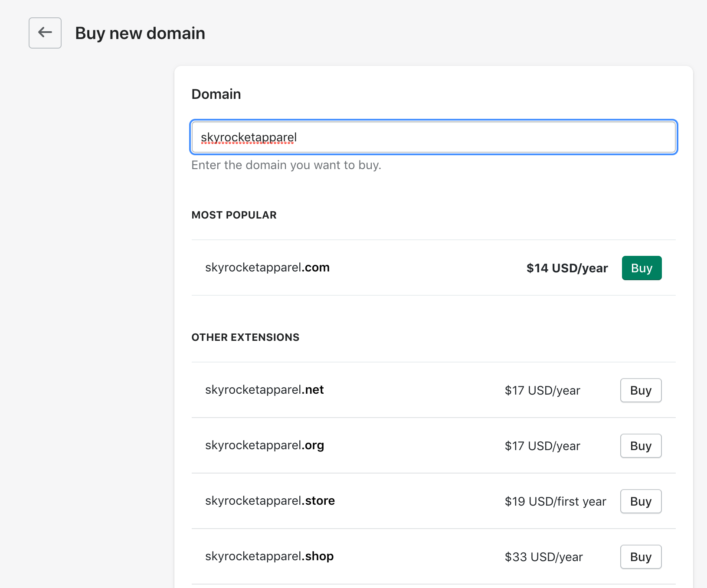The height and width of the screenshot is (588, 707).
Task: Click the MOST POPULAR section header
Action: pos(234,215)
